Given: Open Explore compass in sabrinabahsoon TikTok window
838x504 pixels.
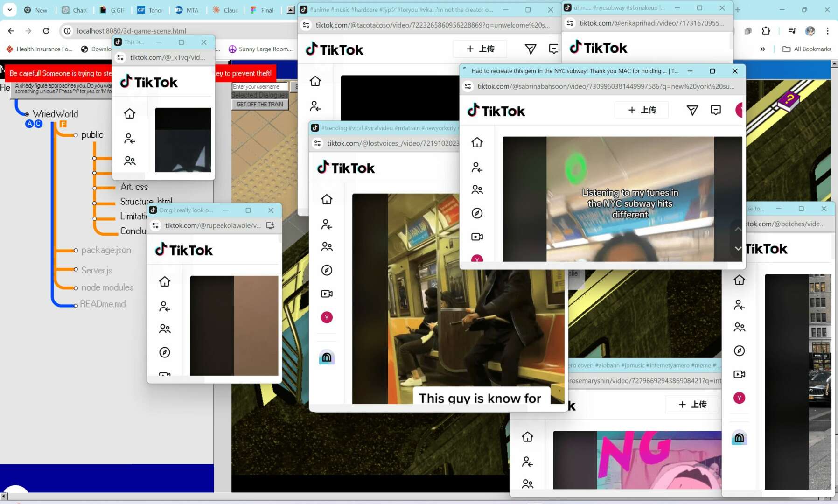Looking at the screenshot, I should coord(477,213).
